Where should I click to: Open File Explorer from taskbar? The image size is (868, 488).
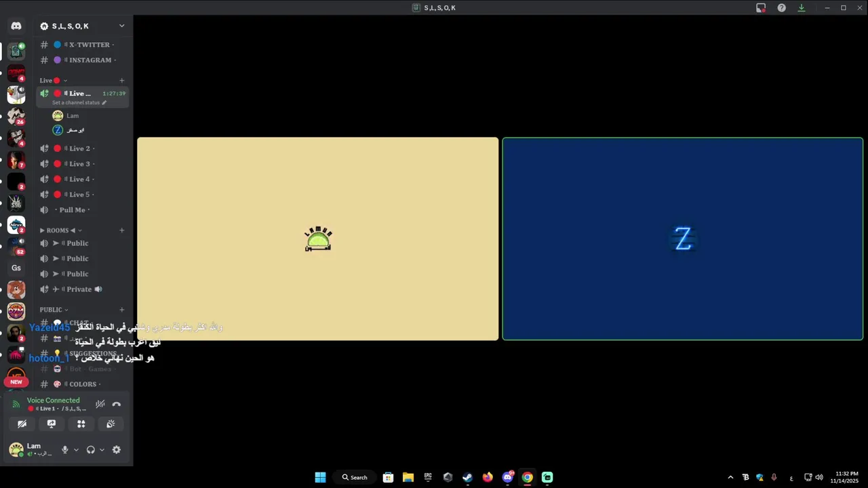click(408, 477)
